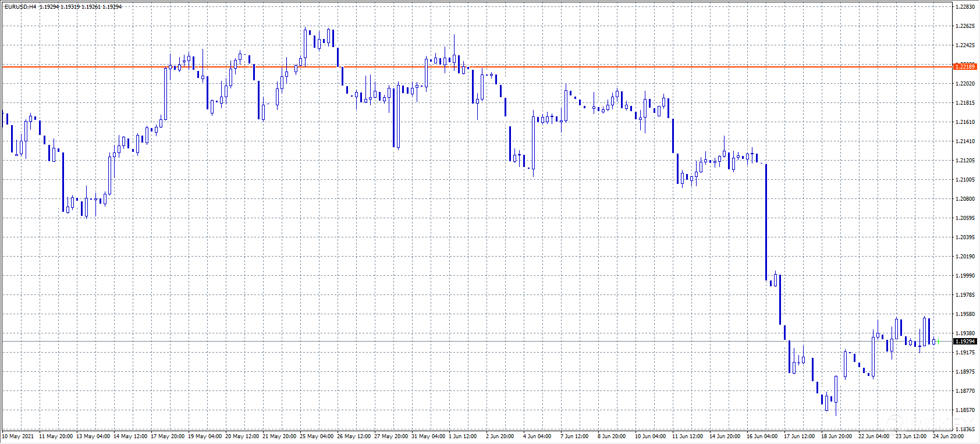Click the 4 Jun 04:00 time label
This screenshot has height=444, width=980.
537,436
